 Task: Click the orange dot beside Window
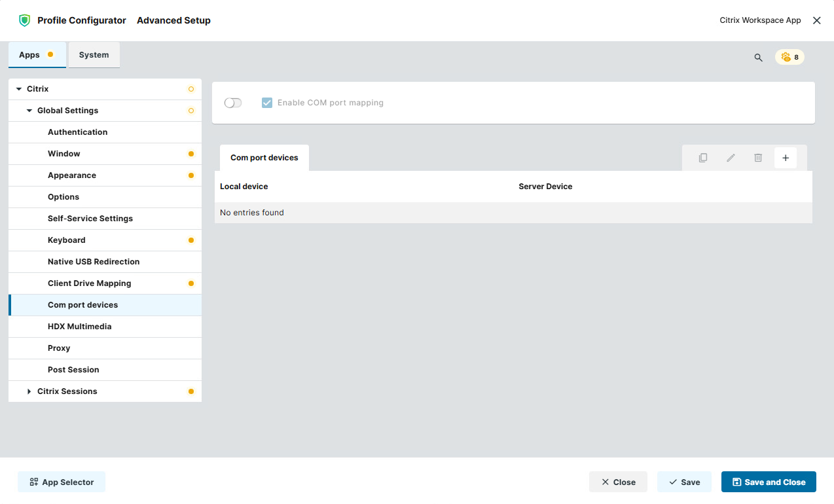click(191, 154)
